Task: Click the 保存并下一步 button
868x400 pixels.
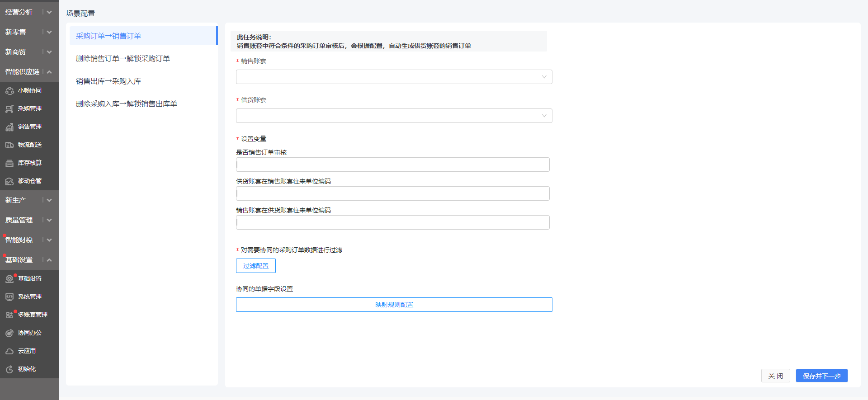Action: (821, 376)
